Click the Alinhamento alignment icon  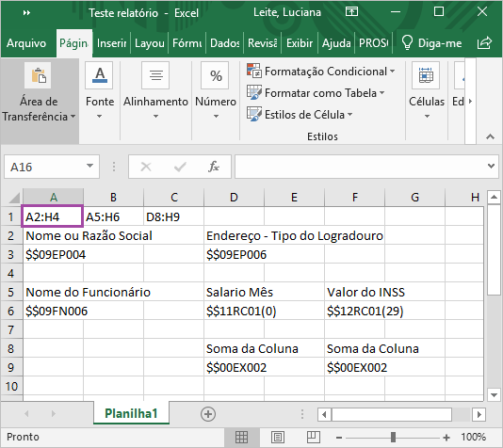pos(155,75)
